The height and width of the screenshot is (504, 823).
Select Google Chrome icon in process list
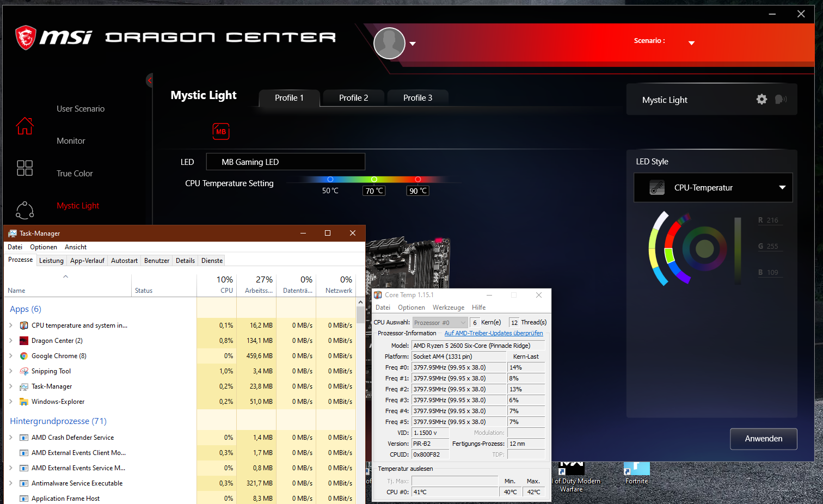(x=24, y=356)
